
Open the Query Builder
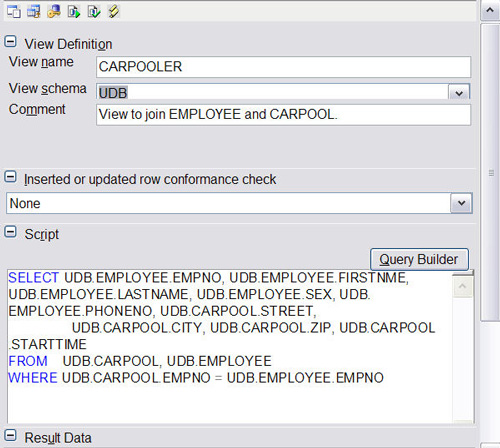tap(419, 259)
